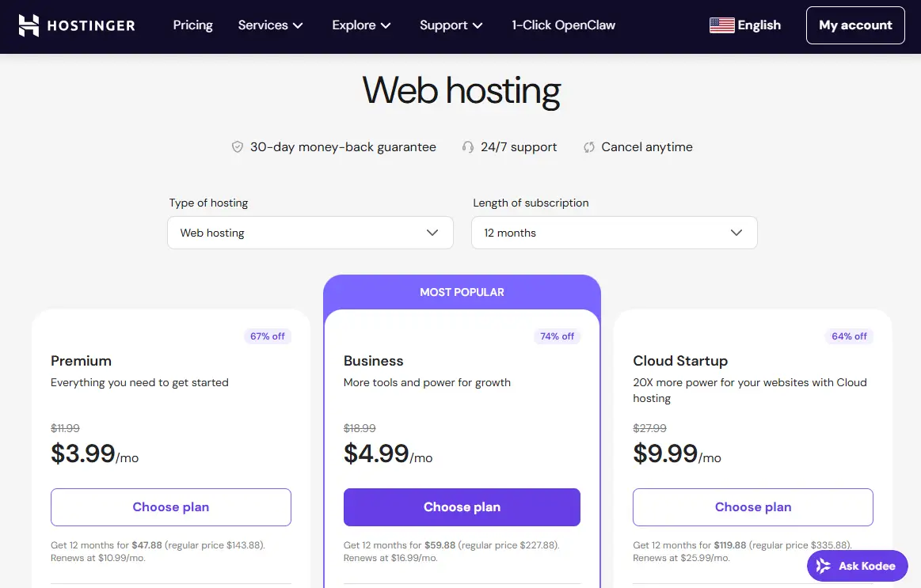
Task: Click the 1-Click OpenClaw menu item
Action: click(x=563, y=25)
